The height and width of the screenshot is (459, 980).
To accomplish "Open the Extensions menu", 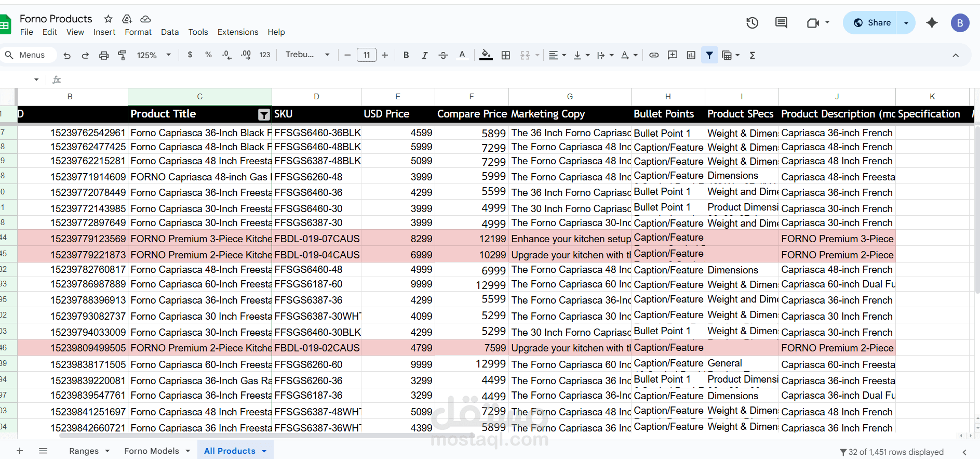I will (238, 32).
